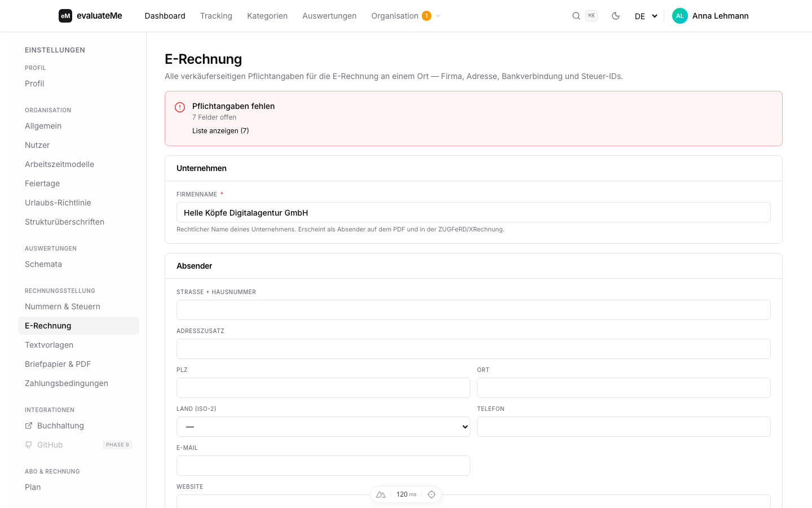The width and height of the screenshot is (812, 508).
Task: Click the GitHub icon in the sidebar
Action: (x=29, y=445)
